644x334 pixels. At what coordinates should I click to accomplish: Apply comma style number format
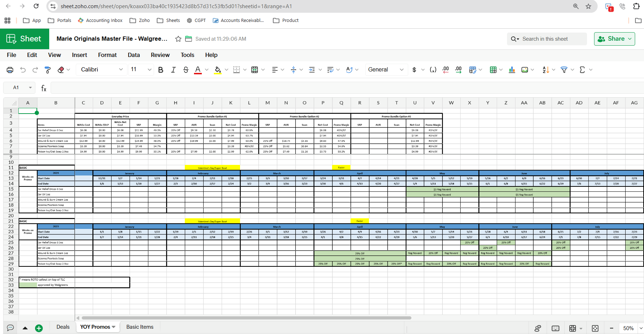[433, 70]
